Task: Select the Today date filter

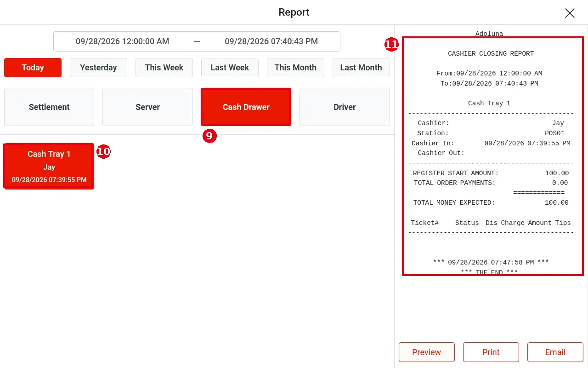Action: (33, 68)
